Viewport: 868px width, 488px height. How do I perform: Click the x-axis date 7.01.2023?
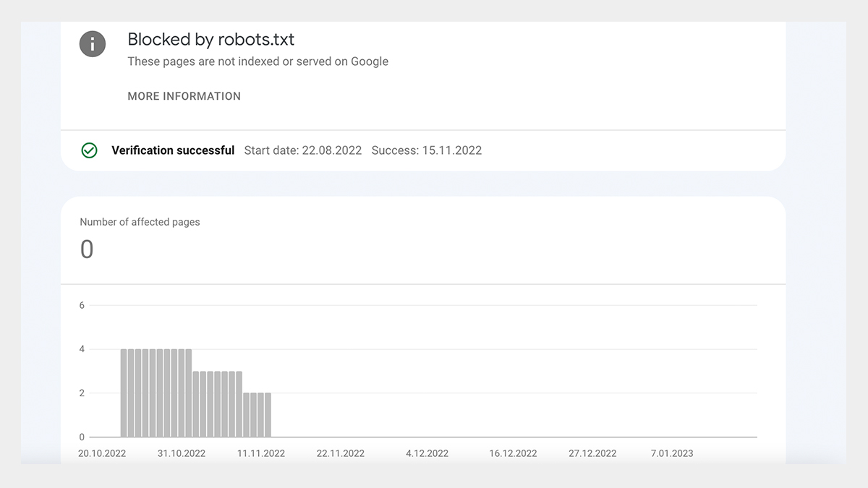click(672, 453)
